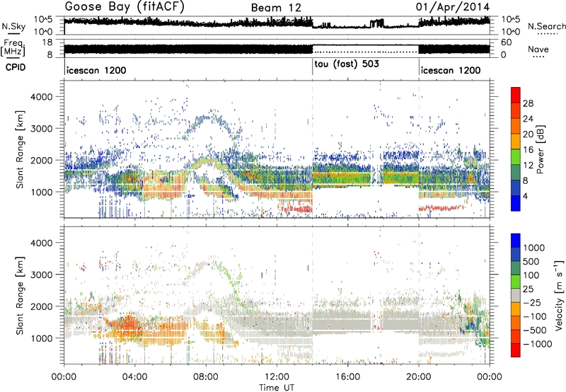Click the 'Goose Bay (fitACF)' title text
Viewport: 566px width, 392px height.
coord(125,7)
